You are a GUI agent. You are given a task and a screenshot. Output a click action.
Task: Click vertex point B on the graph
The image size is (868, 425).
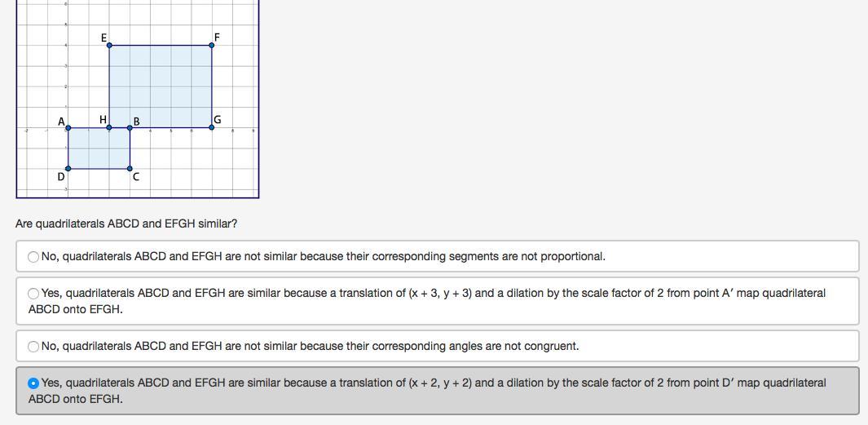point(130,127)
